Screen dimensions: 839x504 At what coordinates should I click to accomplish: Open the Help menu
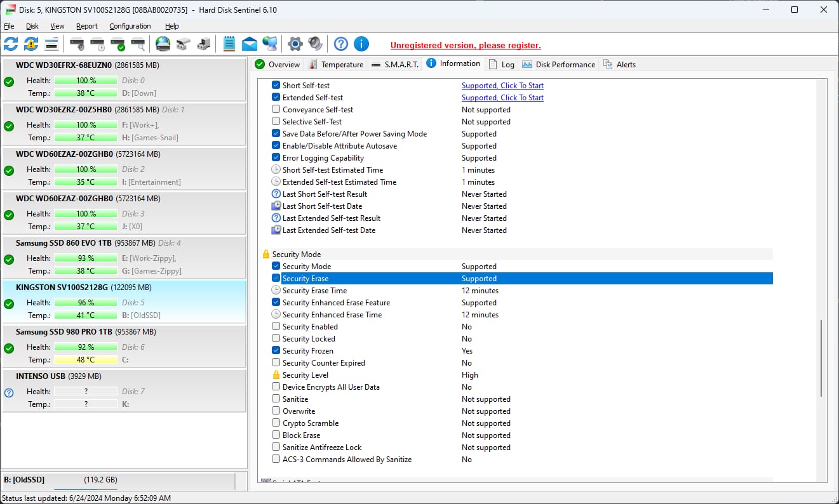click(171, 26)
